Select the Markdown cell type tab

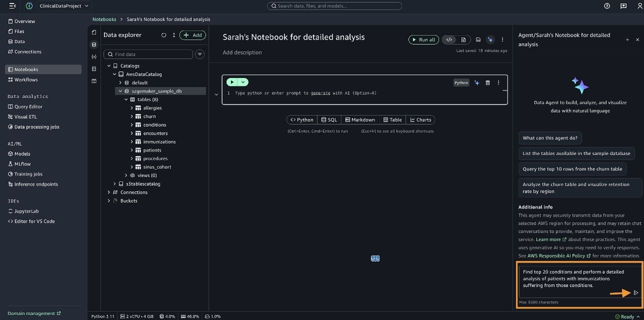point(360,119)
